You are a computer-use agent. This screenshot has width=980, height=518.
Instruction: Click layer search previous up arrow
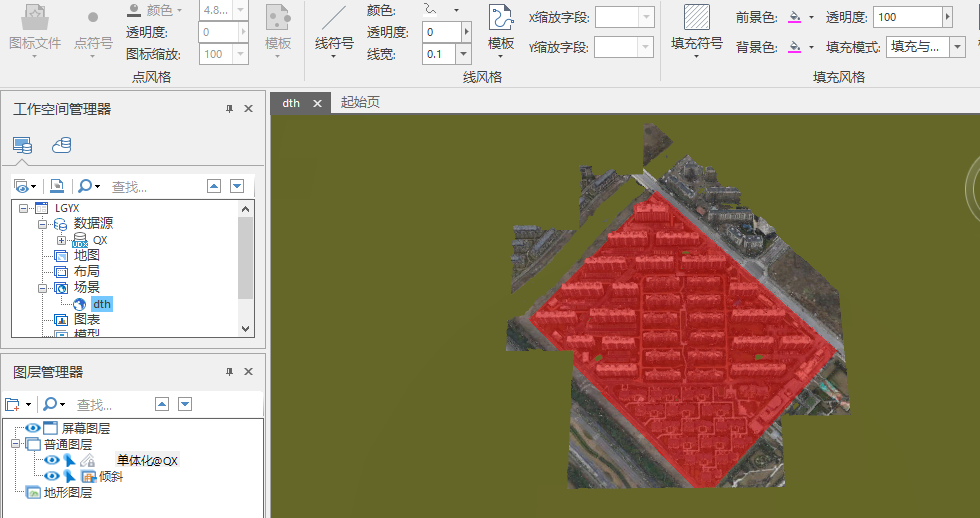click(162, 404)
